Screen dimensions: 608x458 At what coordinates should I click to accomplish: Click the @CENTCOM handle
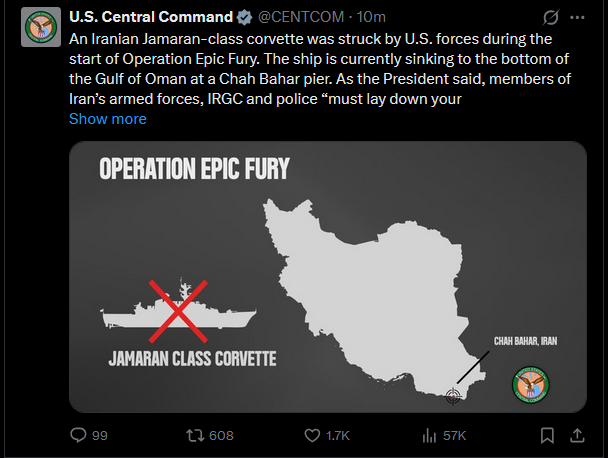298,18
